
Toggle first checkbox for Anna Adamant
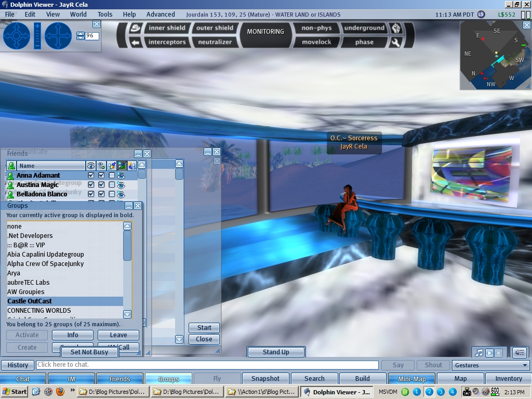tap(90, 176)
